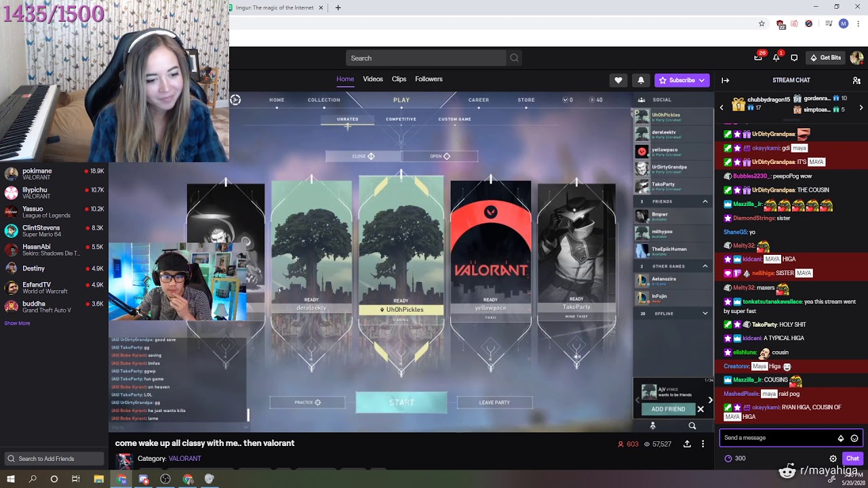Viewport: 868px width, 488px height.
Task: Select Valorant HOME menu item
Action: 277,100
